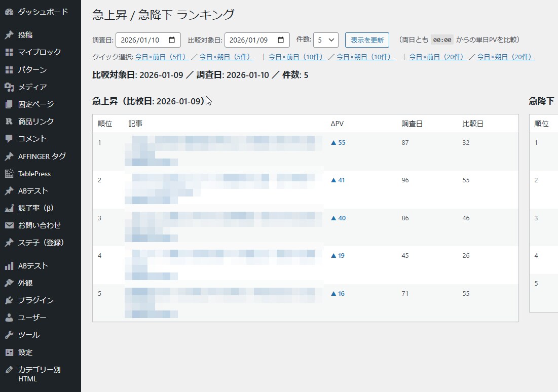Select quick link 今日×朔日（5件）
Image resolution: width=558 pixels, height=392 pixels.
point(227,57)
